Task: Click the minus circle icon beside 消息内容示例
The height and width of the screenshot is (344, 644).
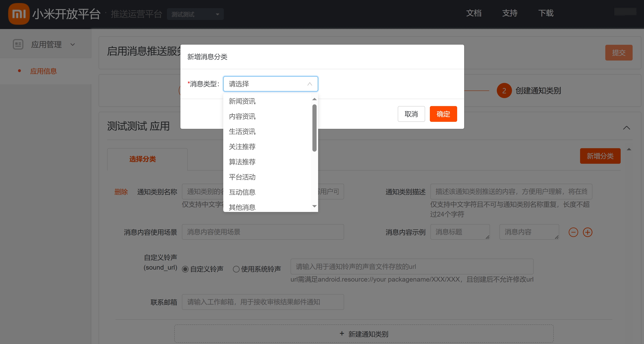Action: [x=573, y=232]
